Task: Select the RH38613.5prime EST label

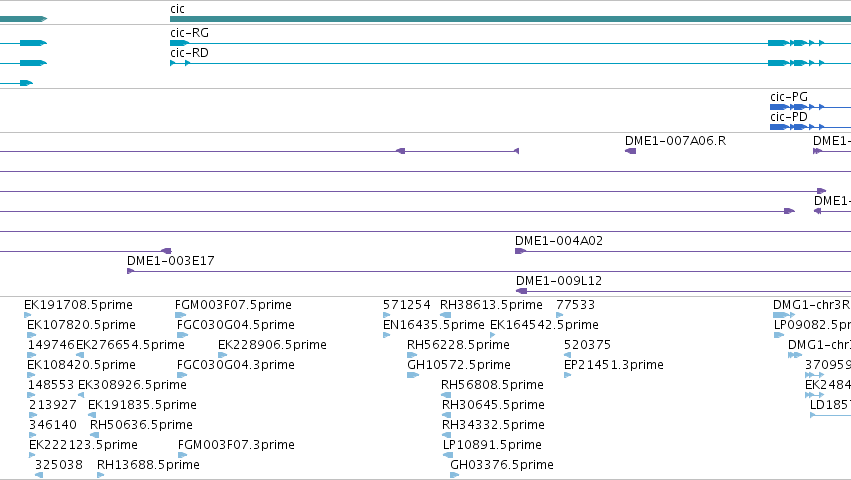Action: click(x=491, y=305)
